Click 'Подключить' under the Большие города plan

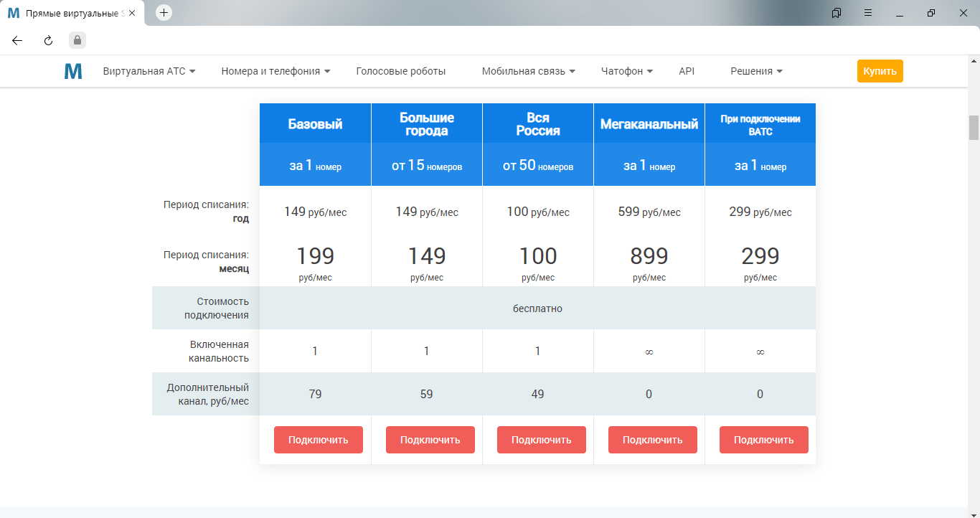pyautogui.click(x=430, y=440)
